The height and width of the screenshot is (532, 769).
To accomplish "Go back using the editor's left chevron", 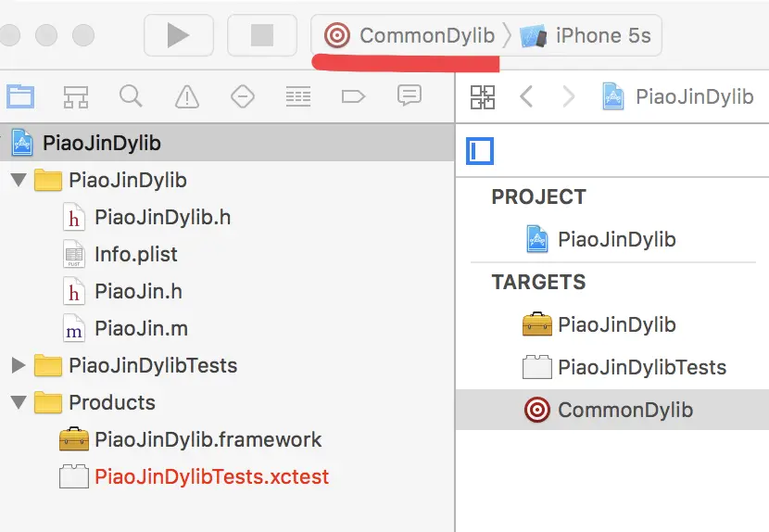I will (x=526, y=96).
